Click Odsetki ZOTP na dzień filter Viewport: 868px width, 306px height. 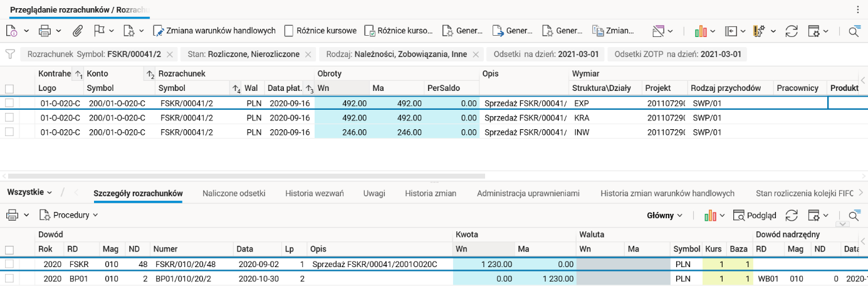click(677, 55)
